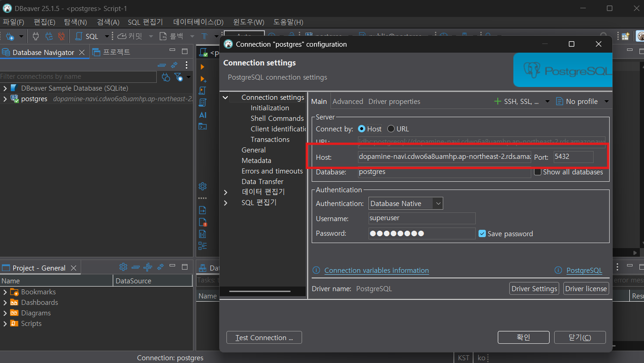Click the 닫기(C) button
The image size is (644, 363).
click(580, 337)
